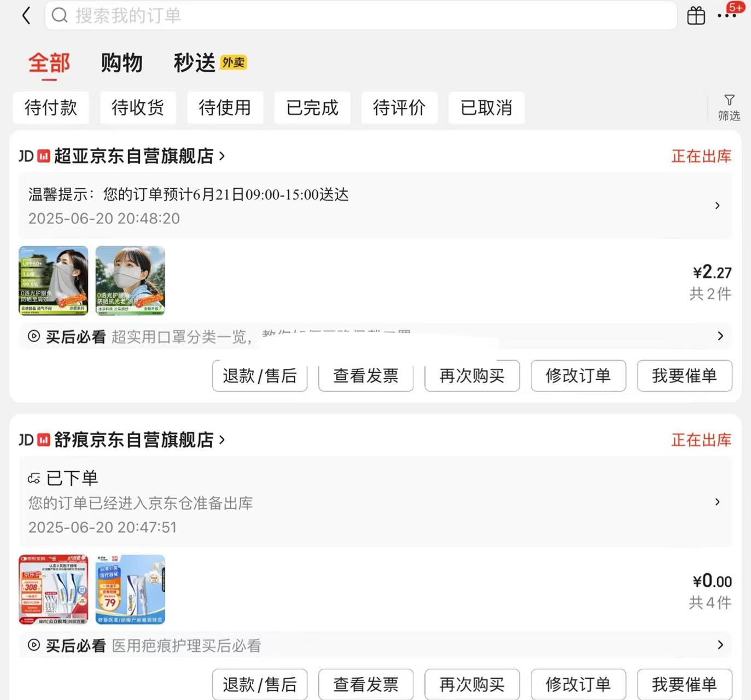Open second grey mask product thumbnail
The width and height of the screenshot is (751, 700).
(x=130, y=280)
